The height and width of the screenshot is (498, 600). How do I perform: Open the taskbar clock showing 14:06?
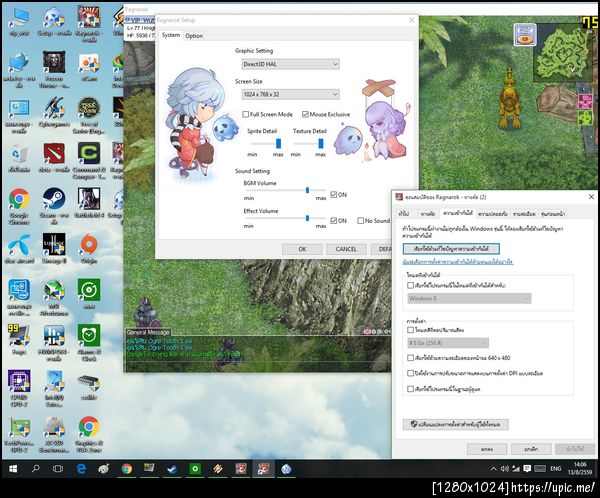pos(580,469)
